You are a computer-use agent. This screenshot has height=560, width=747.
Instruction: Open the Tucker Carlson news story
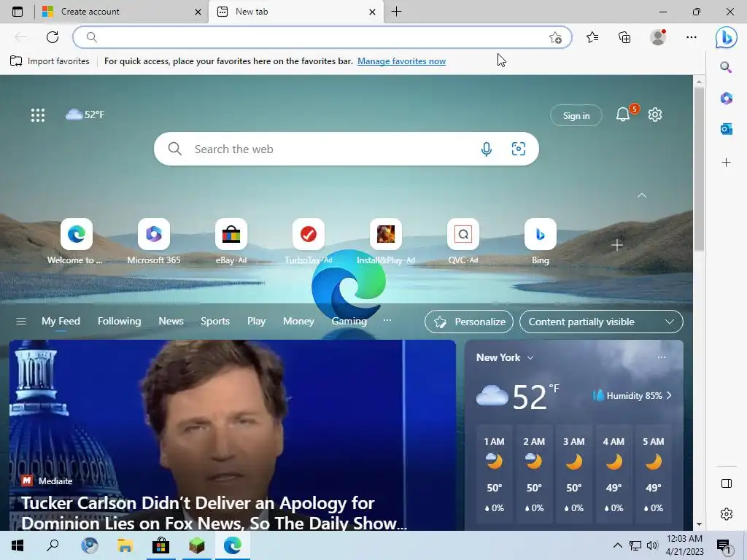pos(233,435)
